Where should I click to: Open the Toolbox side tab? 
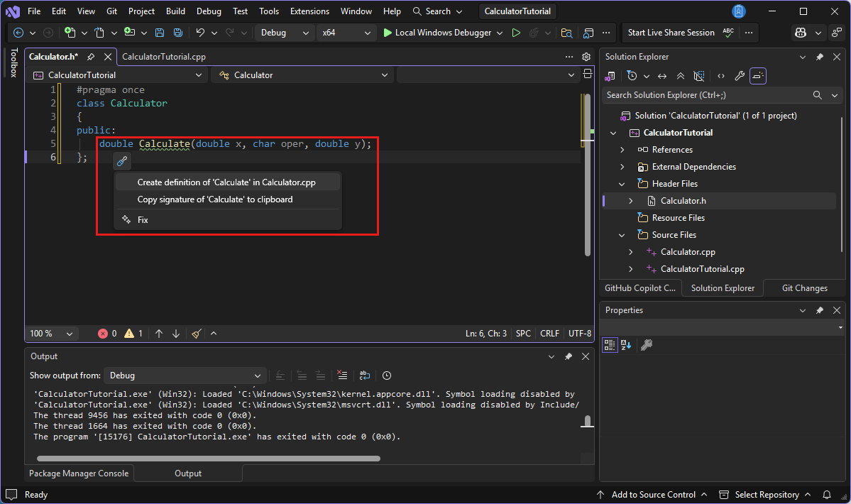coord(13,63)
